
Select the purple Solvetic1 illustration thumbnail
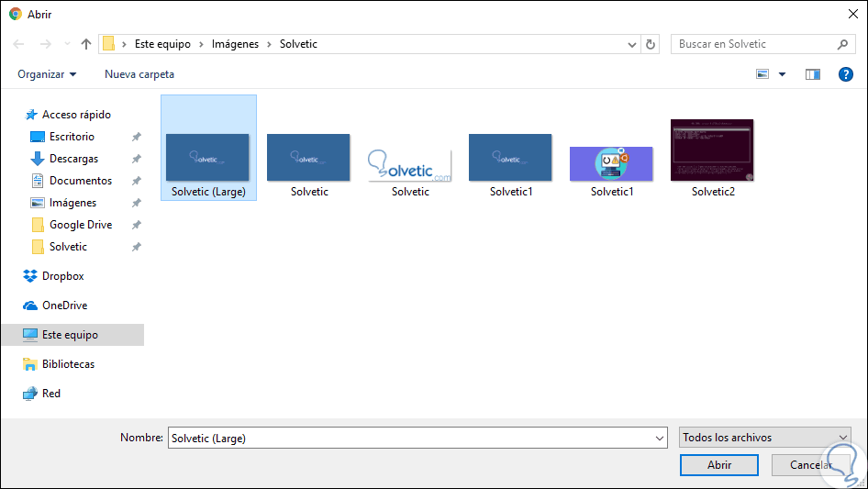click(x=611, y=163)
